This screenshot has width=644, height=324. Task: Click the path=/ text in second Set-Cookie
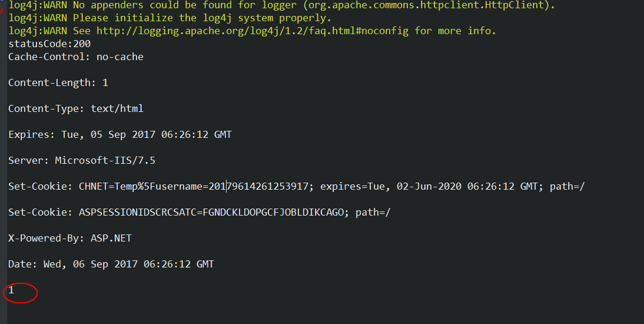(x=373, y=212)
